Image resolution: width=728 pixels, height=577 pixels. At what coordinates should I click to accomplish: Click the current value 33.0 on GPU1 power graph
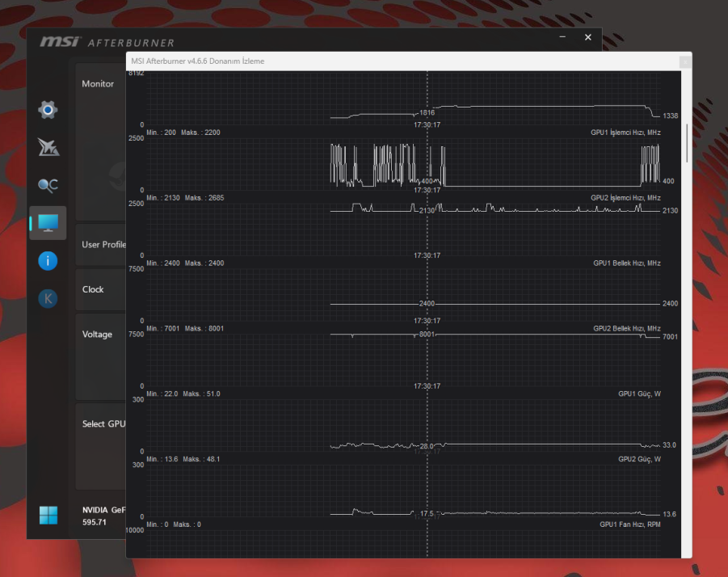click(669, 445)
